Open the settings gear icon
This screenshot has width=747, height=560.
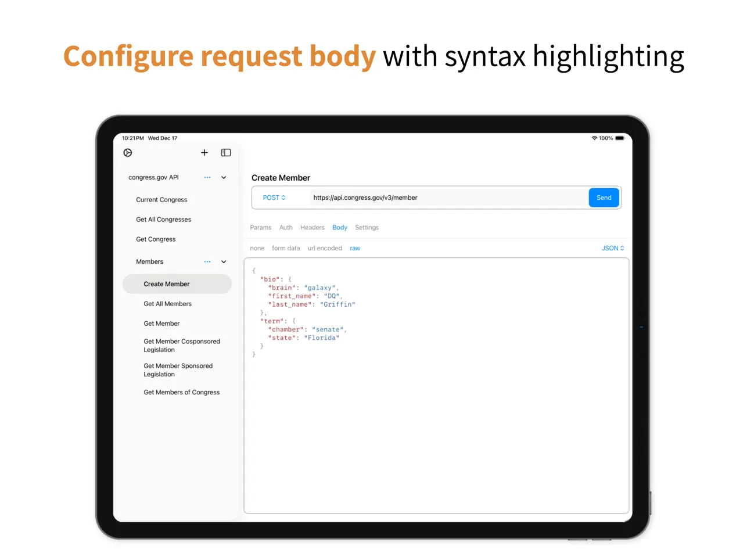pos(128,153)
